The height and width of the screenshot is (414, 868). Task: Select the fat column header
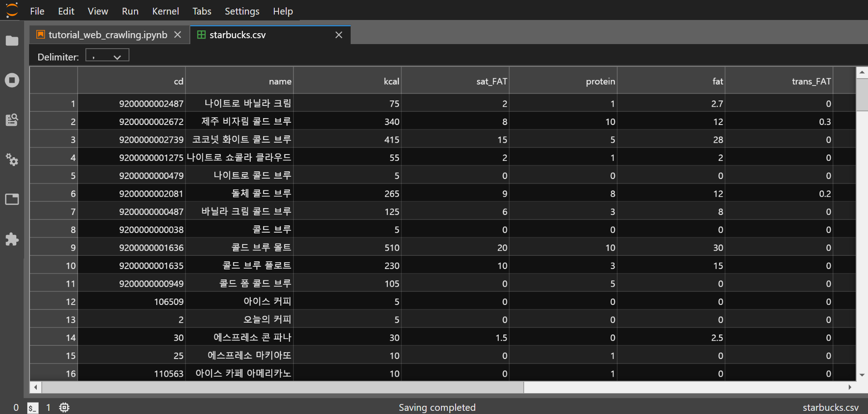click(x=671, y=81)
